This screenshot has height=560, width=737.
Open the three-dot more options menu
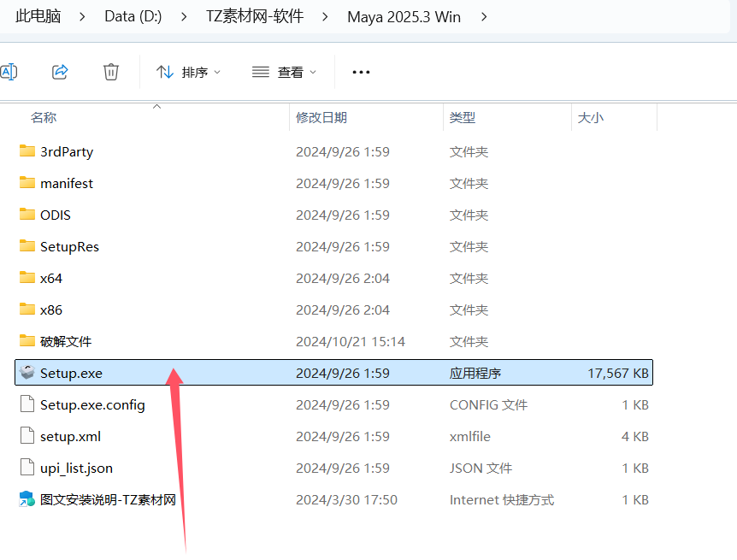(361, 72)
